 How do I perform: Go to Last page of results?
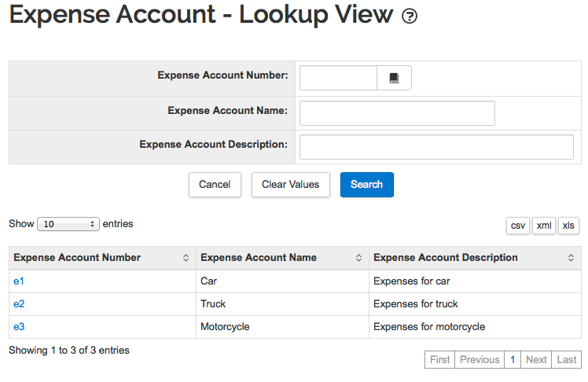click(x=567, y=359)
